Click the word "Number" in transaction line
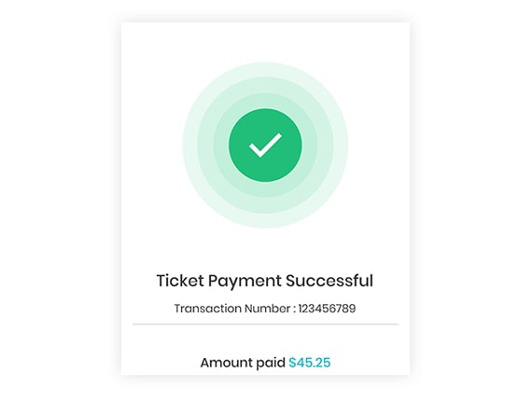The height and width of the screenshot is (401, 532). 267,309
